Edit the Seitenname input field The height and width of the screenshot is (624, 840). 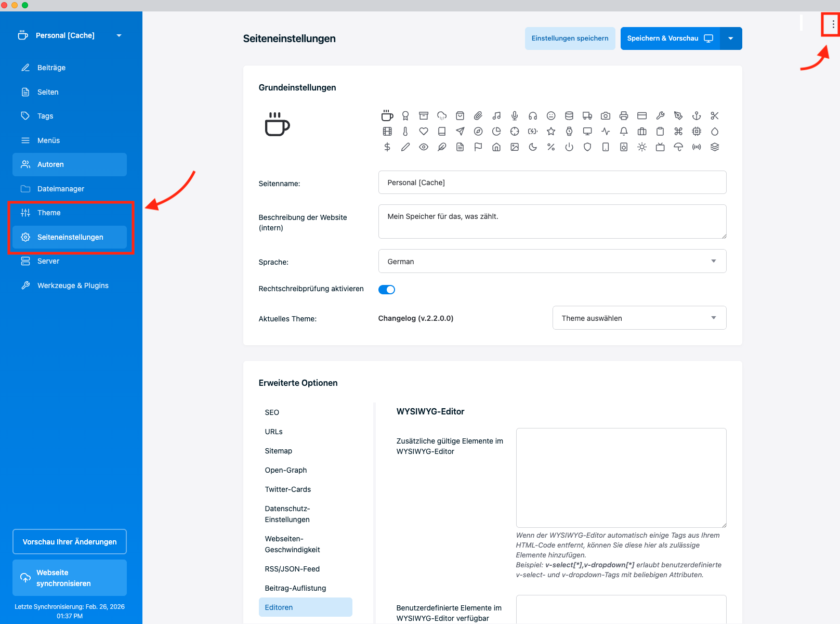552,183
